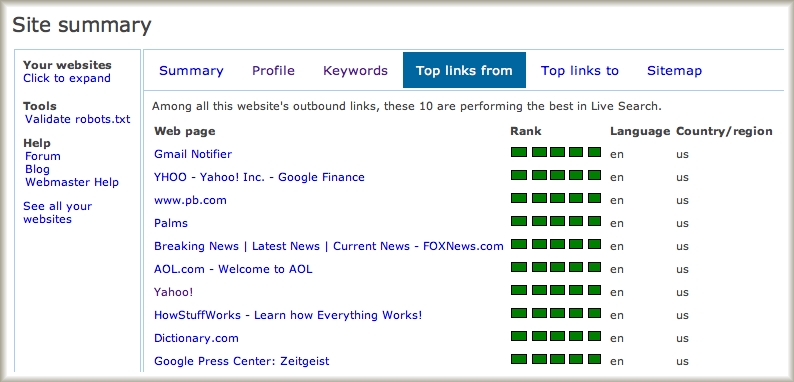Viewport: 794px width, 382px height.
Task: Open the HowStuffWorks link
Action: (288, 315)
